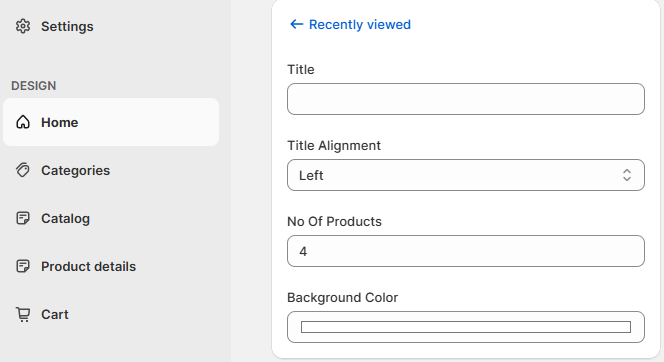Click the Home house icon

coord(23,122)
